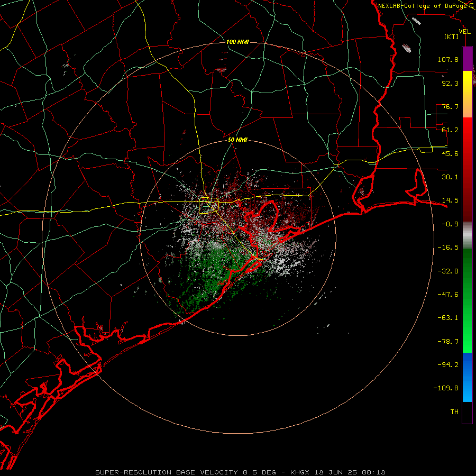The height and width of the screenshot is (476, 476).
Task: Click the 92.3 velocity scale value
Action: (x=450, y=83)
